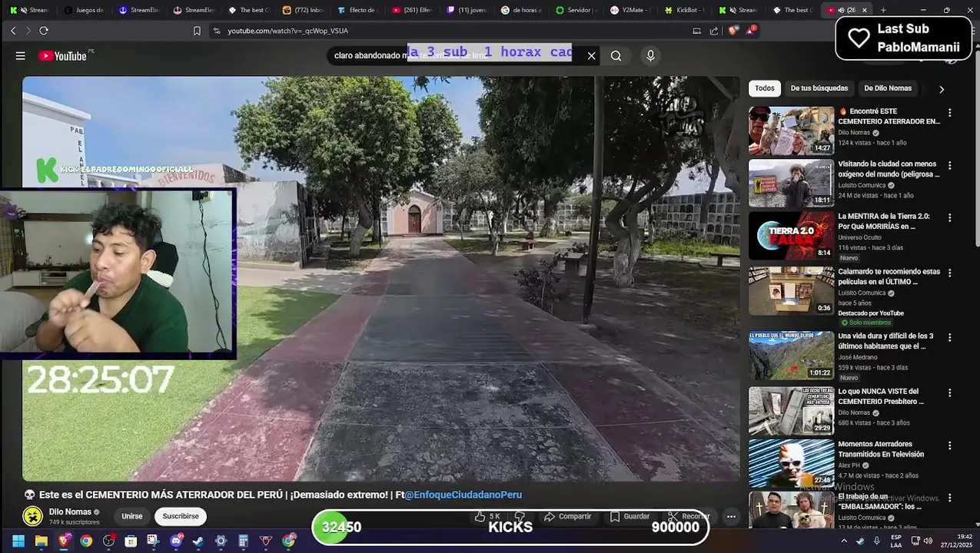Click the search magnifier button
Viewport: 980px width, 553px height.
[x=616, y=55]
